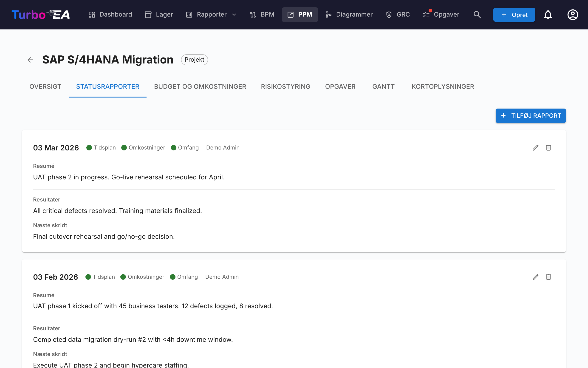Click the Rapporter chart icon
The height and width of the screenshot is (368, 588).
click(189, 14)
